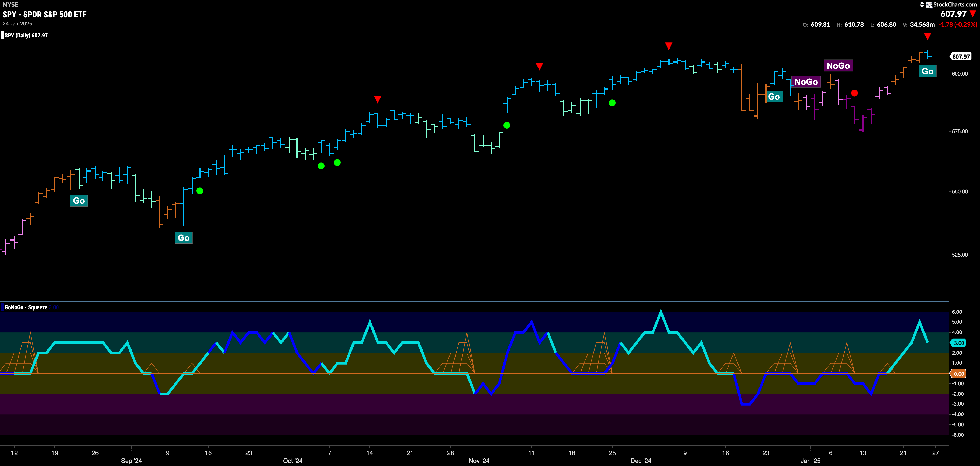This screenshot has height=466, width=980.
Task: Click the NYSE exchange label
Action: pyautogui.click(x=10, y=5)
